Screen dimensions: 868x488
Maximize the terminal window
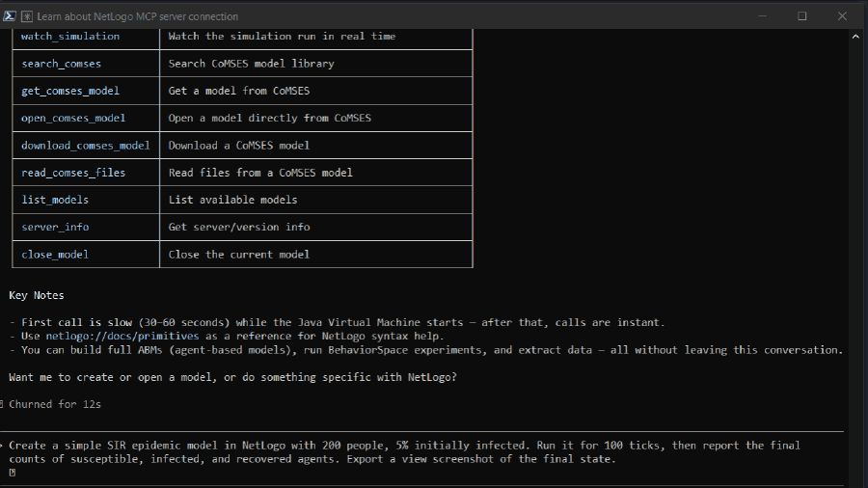pos(801,16)
